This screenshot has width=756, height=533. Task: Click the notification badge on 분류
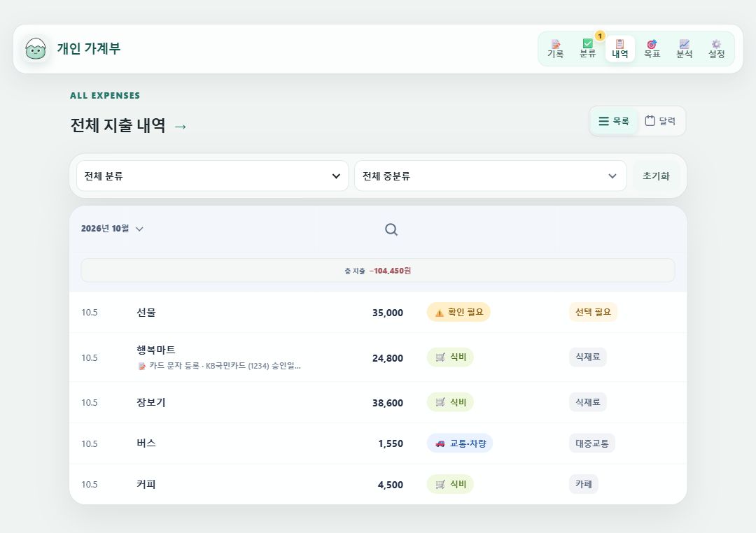pyautogui.click(x=600, y=36)
